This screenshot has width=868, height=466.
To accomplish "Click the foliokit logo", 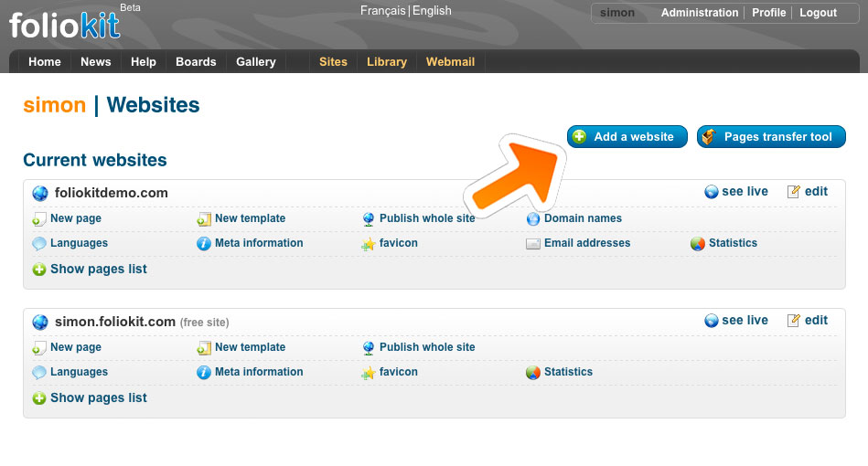I will [65, 26].
